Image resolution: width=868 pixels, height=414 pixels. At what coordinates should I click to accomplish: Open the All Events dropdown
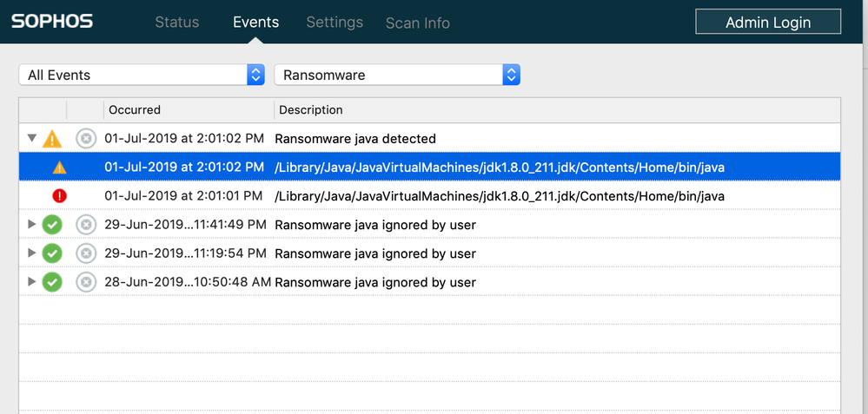(x=142, y=75)
